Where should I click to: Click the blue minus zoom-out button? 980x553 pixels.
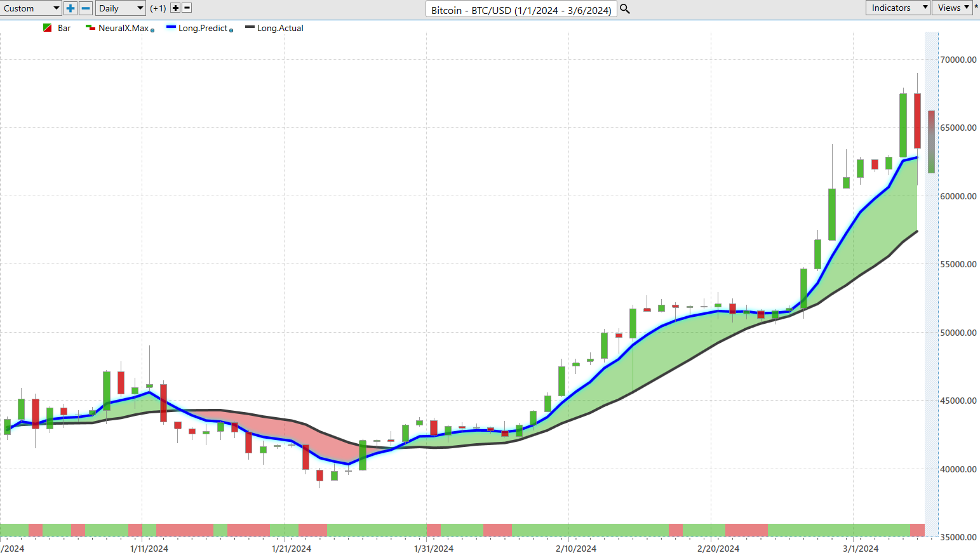pyautogui.click(x=86, y=8)
